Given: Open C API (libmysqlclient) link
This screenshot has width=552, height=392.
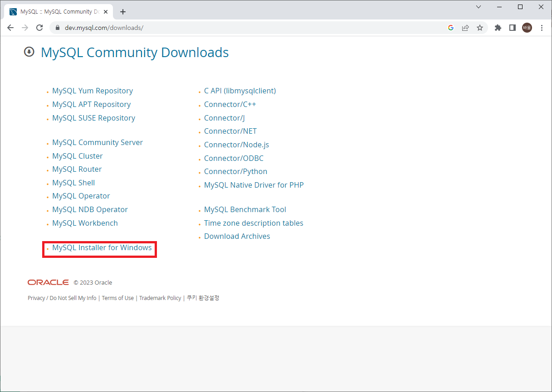Looking at the screenshot, I should click(240, 91).
